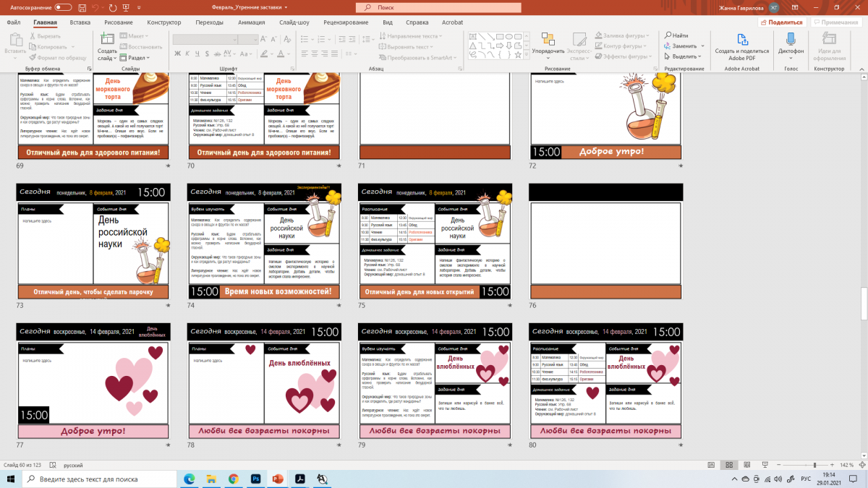
Task: Select slide 77 with pink hearts
Action: click(93, 382)
